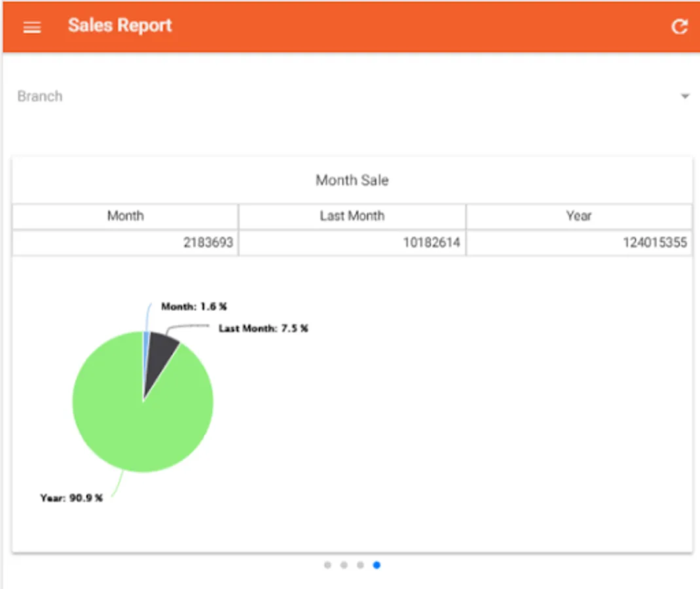Select the Last Month column header
This screenshot has height=589, width=700.
tap(352, 217)
